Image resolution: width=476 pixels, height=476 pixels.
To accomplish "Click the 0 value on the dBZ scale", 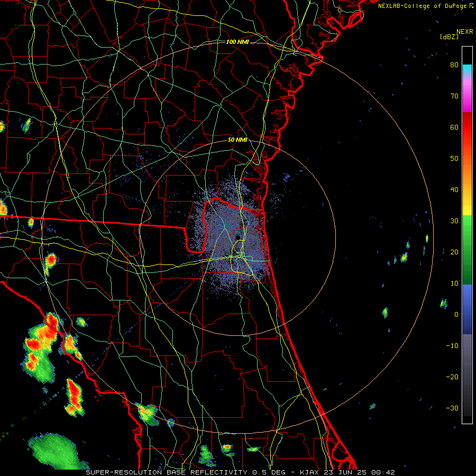I will [x=456, y=315].
